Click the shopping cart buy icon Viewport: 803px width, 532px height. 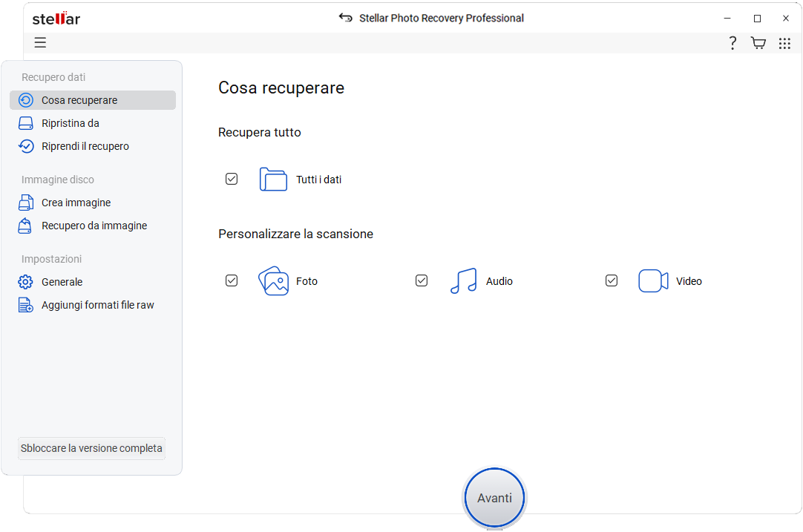coord(758,43)
